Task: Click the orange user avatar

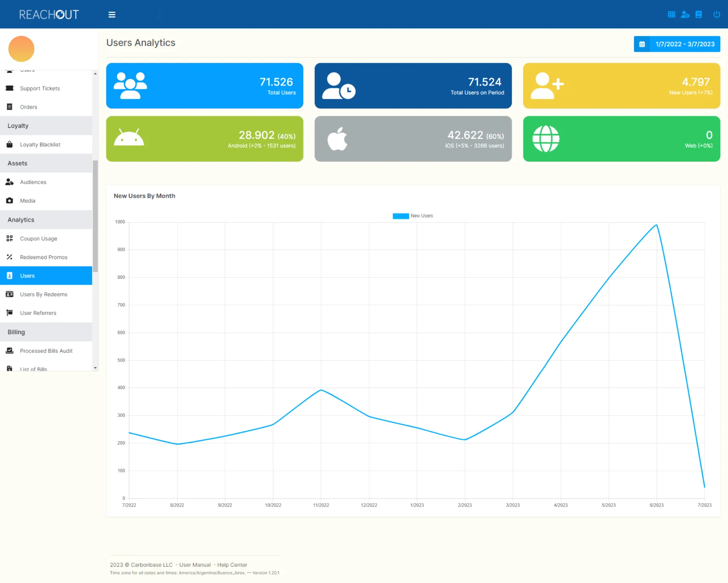Action: pos(21,49)
